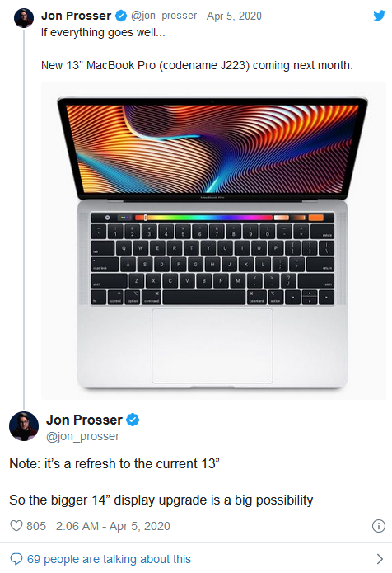Like the tweet via heart icon

coord(16,525)
